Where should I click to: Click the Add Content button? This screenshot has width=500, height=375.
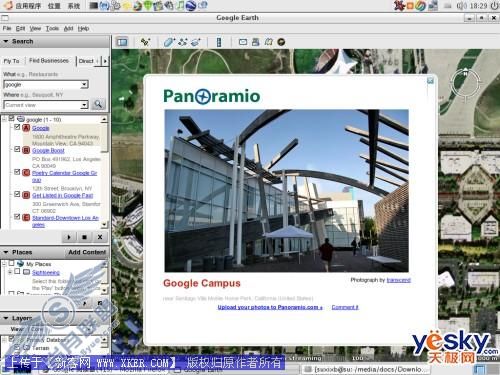click(87, 252)
